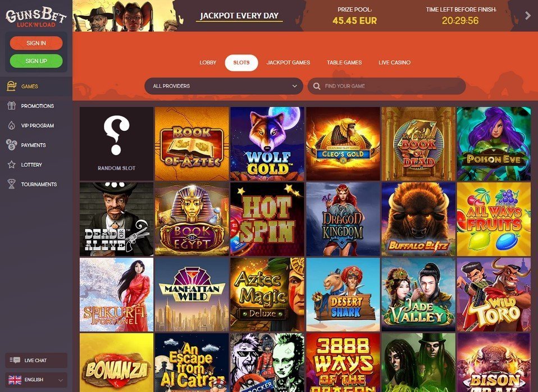This screenshot has width=538, height=392.
Task: Click the Lottery star icon
Action: pos(12,165)
